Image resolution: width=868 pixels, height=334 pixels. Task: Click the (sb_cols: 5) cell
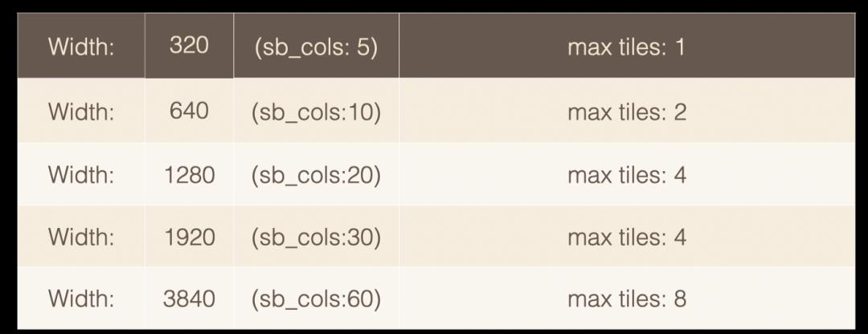coord(316,47)
